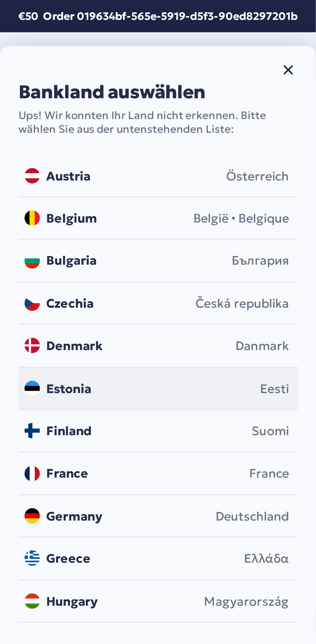Screen dimensions: 316x644
Task: Select the Österreich native name label
Action: 257,176
